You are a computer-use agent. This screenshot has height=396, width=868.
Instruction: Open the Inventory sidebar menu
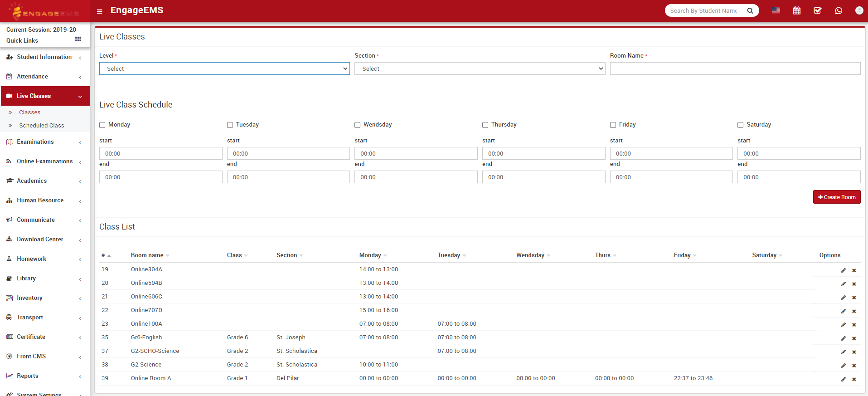[45, 298]
